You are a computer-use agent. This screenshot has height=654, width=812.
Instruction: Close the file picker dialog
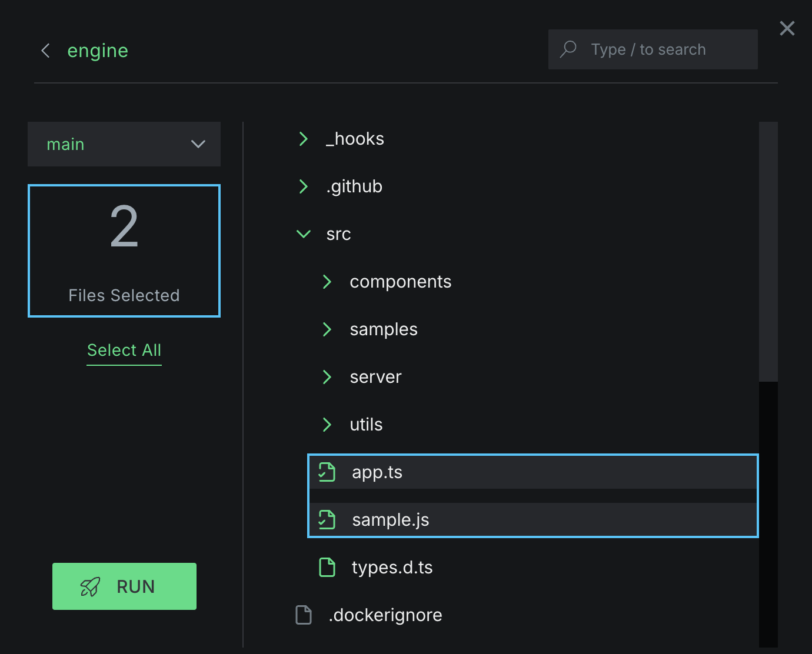[x=787, y=28]
